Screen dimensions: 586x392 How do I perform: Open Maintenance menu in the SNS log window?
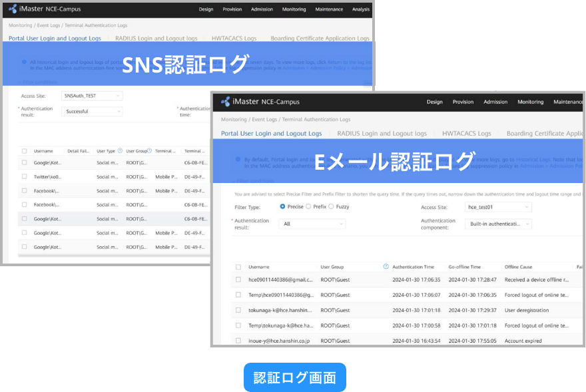pyautogui.click(x=329, y=9)
